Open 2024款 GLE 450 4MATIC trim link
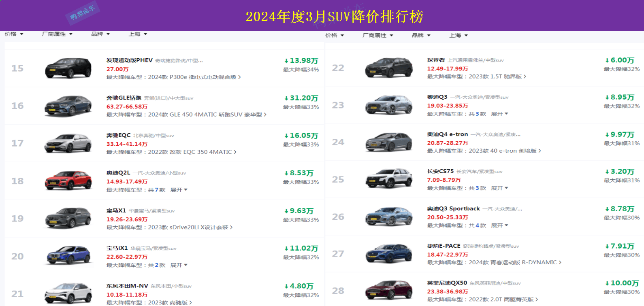644x306 pixels. click(x=207, y=115)
